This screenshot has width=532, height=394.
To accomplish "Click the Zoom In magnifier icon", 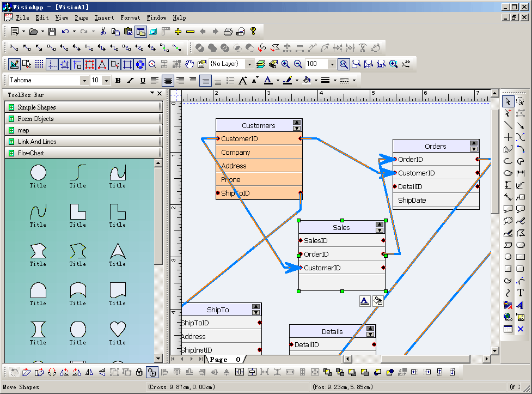I will click(x=285, y=64).
